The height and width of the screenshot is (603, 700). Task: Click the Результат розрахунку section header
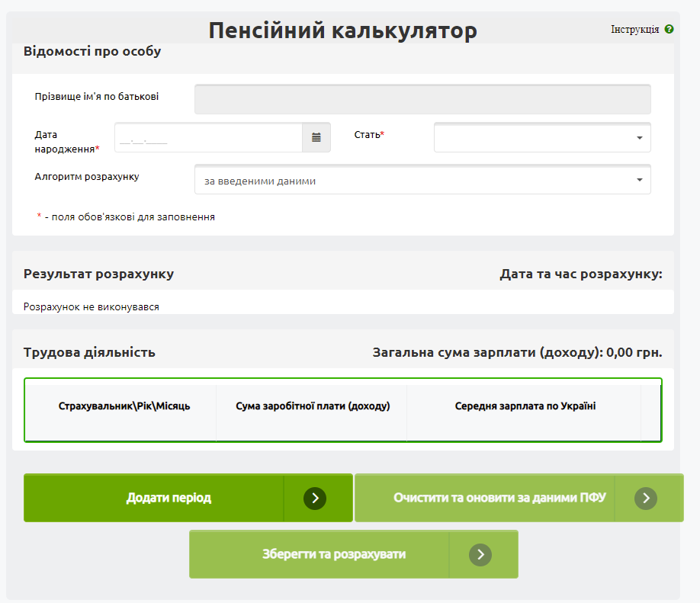[x=98, y=274]
